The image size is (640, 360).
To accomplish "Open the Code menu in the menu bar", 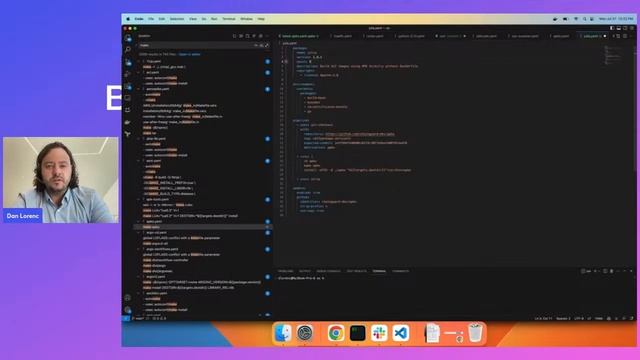I will pyautogui.click(x=139, y=19).
